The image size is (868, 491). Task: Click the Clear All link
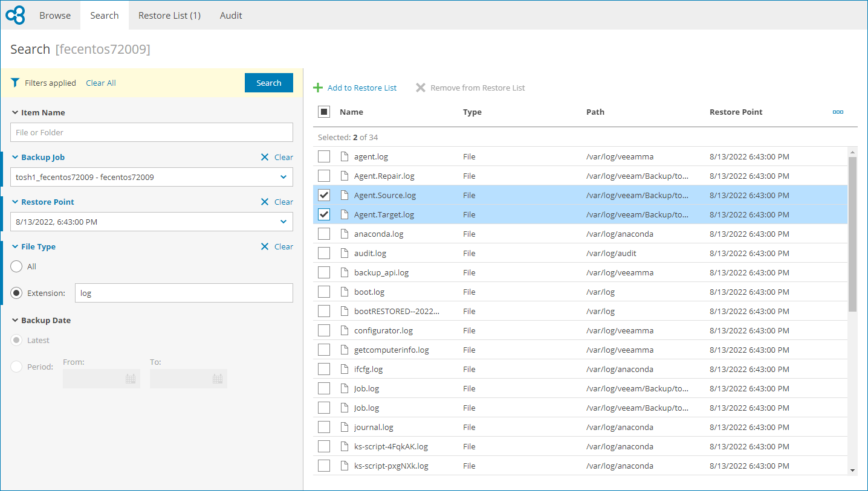pyautogui.click(x=100, y=82)
